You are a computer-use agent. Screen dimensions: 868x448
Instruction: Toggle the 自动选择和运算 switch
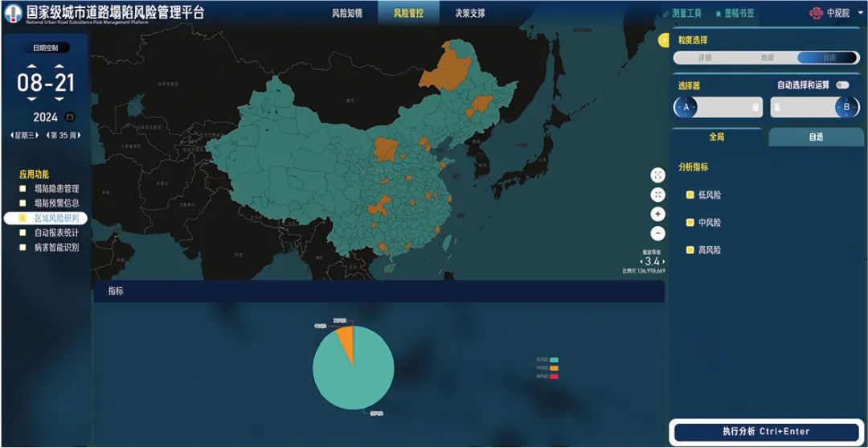[841, 85]
